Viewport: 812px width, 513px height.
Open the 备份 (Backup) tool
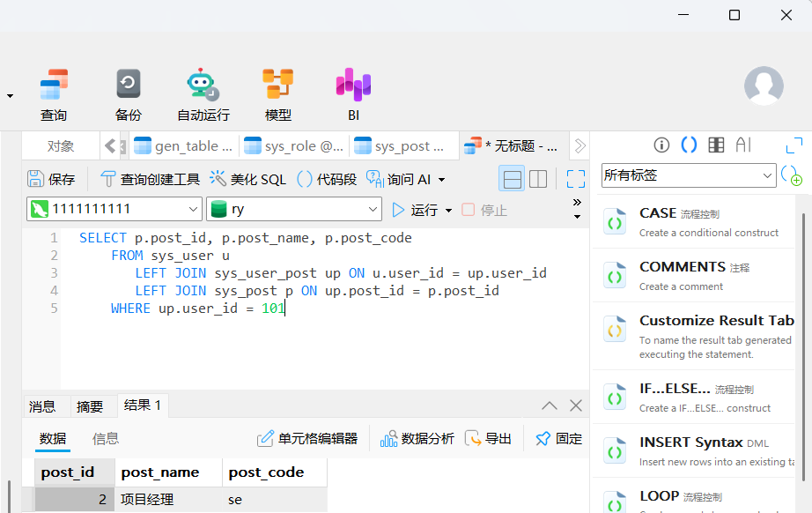click(128, 95)
